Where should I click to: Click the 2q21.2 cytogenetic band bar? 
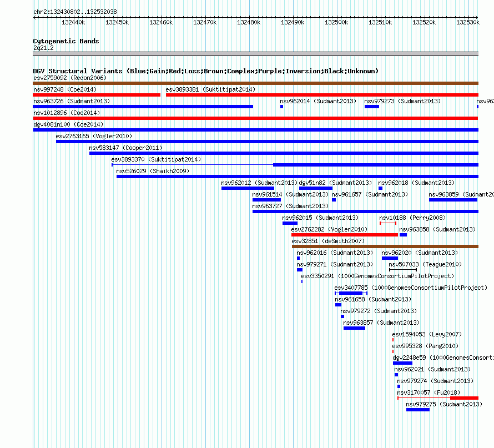pos(255,54)
